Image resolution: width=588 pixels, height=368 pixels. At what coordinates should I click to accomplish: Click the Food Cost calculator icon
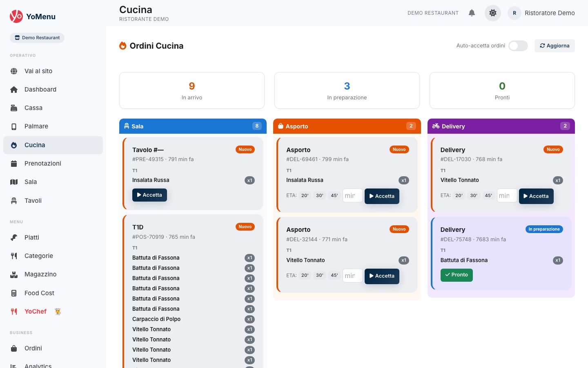(x=14, y=293)
